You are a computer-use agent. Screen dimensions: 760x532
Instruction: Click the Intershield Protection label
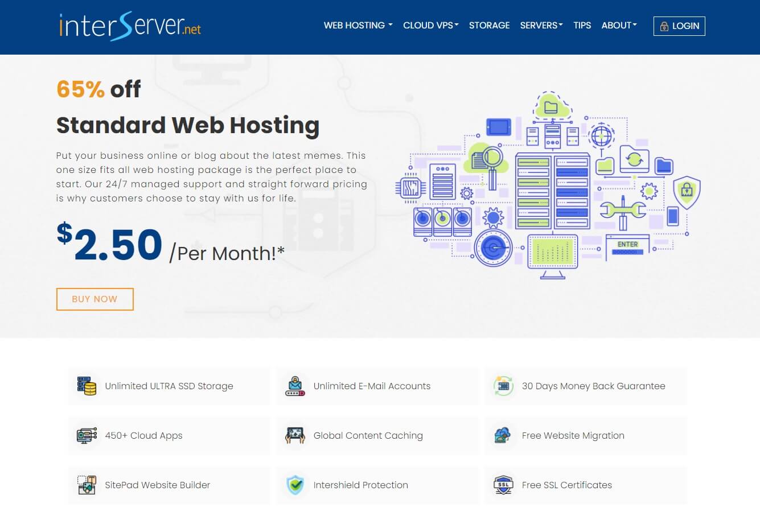pos(360,485)
